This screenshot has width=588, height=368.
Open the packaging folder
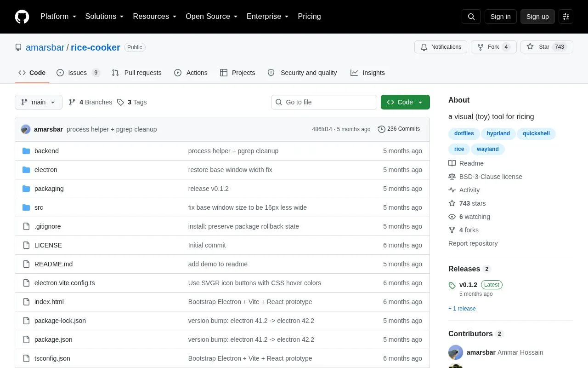[49, 189]
